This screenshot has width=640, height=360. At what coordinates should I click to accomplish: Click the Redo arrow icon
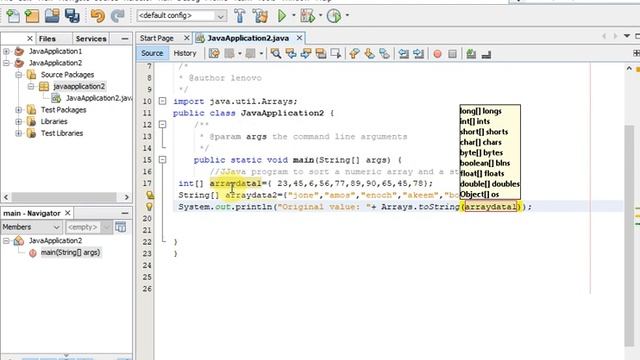[x=118, y=16]
